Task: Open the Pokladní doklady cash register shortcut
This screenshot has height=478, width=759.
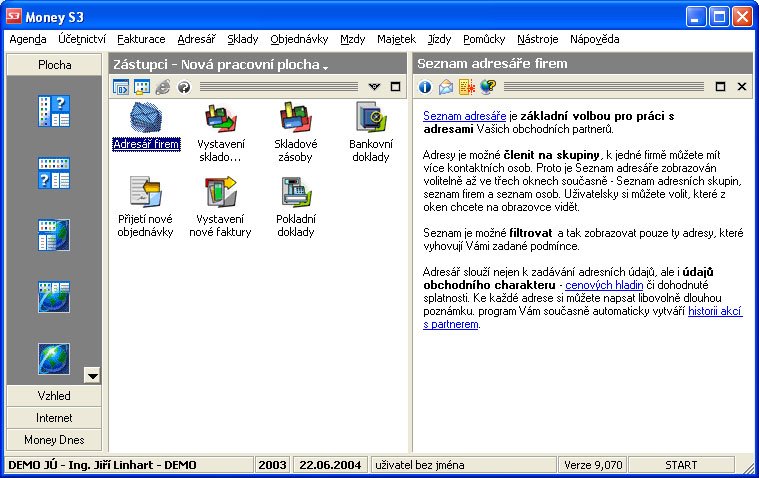Action: (295, 207)
